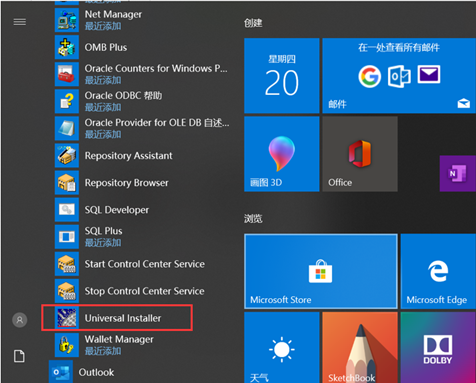Open the Documents icon in sidebar
Screen dimensions: 476x383
point(19,356)
